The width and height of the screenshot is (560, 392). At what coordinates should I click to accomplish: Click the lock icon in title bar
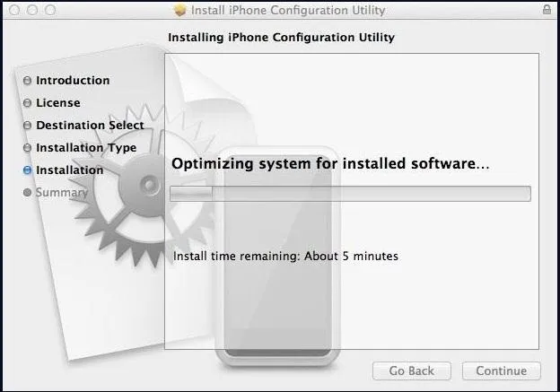tap(547, 9)
